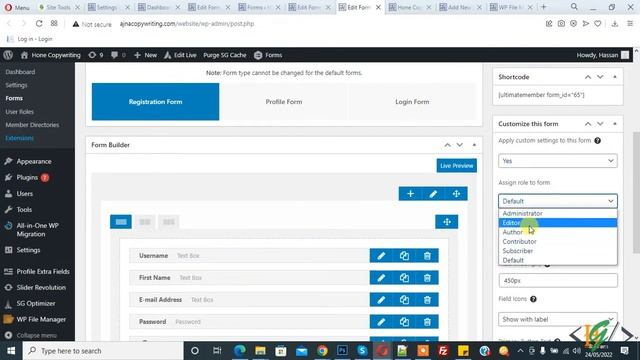Select the two-column layout
The image size is (640, 360).
(145, 222)
